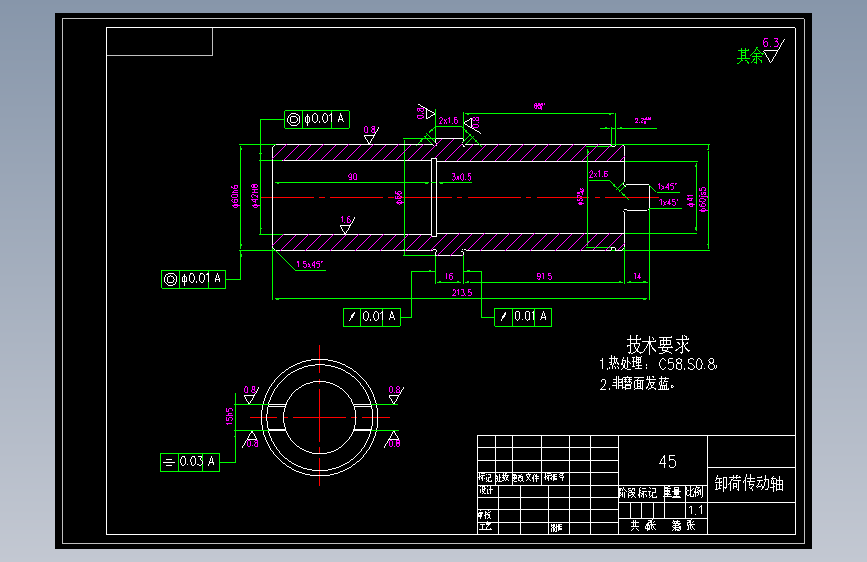Select the 15h5 slot width dimension
The width and height of the screenshot is (867, 562).
[229, 416]
